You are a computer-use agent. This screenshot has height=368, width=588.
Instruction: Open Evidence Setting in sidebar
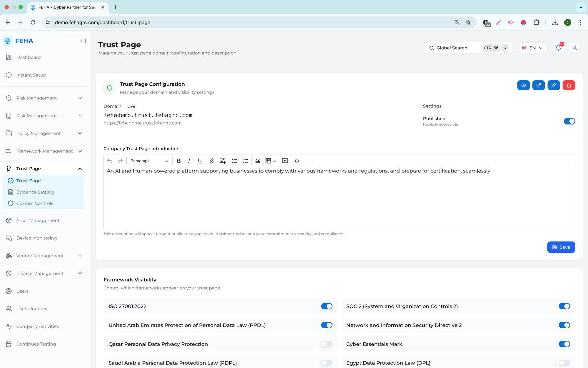35,192
